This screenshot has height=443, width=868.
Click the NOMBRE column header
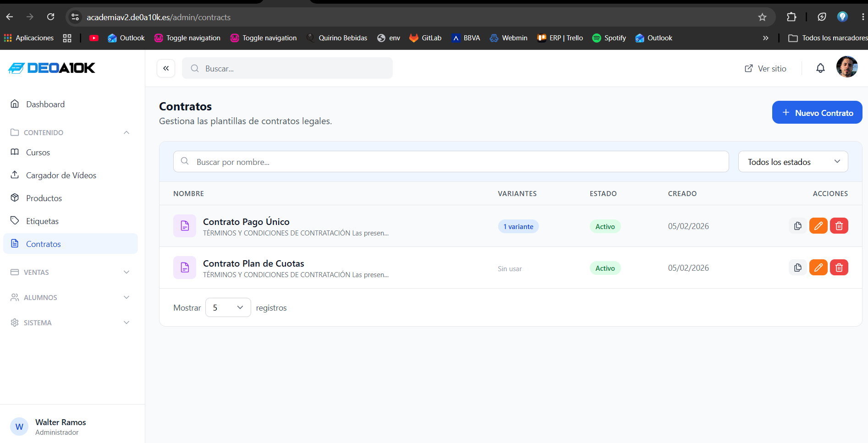[x=188, y=193]
